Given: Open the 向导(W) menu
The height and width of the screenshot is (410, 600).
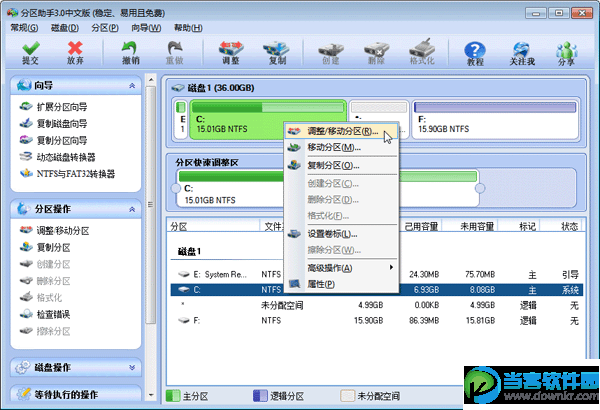Looking at the screenshot, I should (146, 28).
